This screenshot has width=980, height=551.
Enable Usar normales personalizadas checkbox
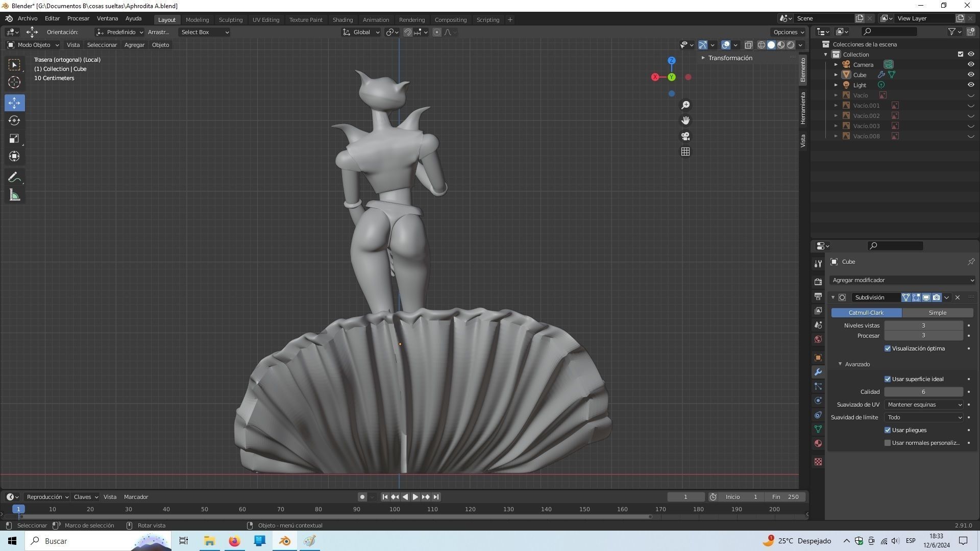click(888, 443)
